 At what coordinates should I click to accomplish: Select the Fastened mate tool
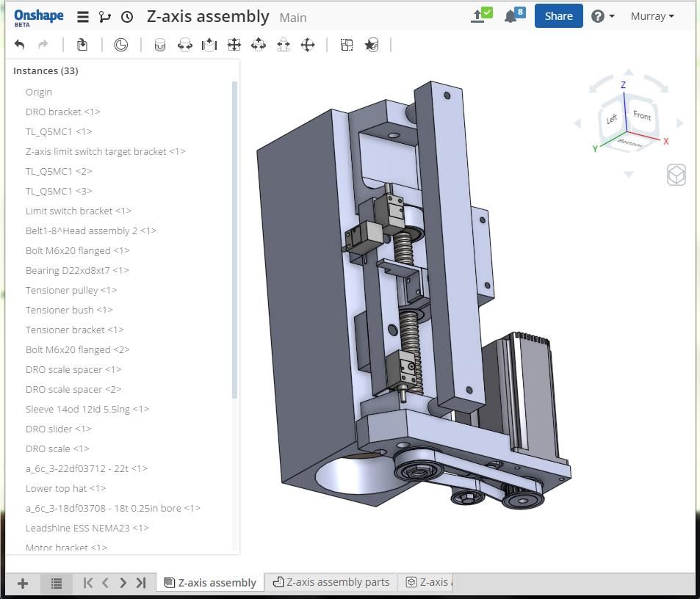click(x=160, y=45)
